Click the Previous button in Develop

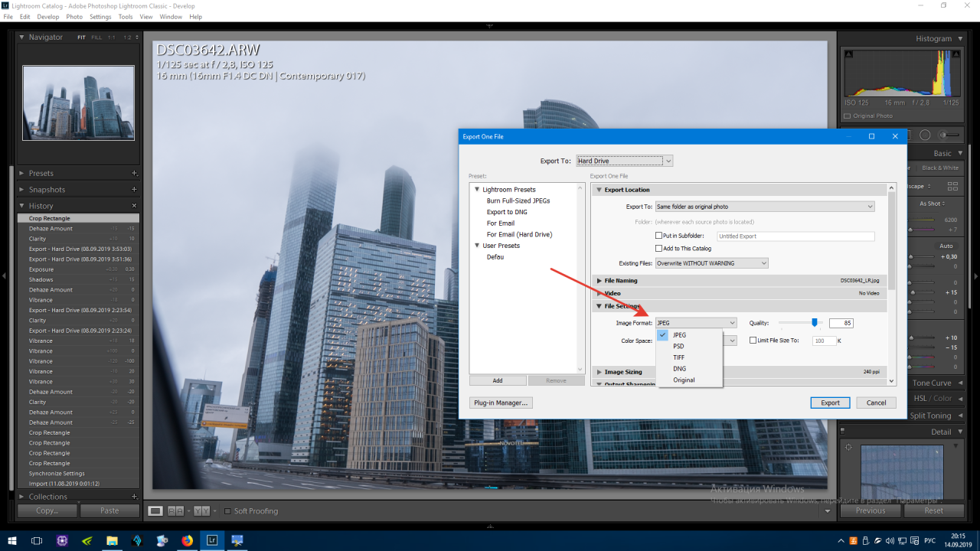(871, 510)
